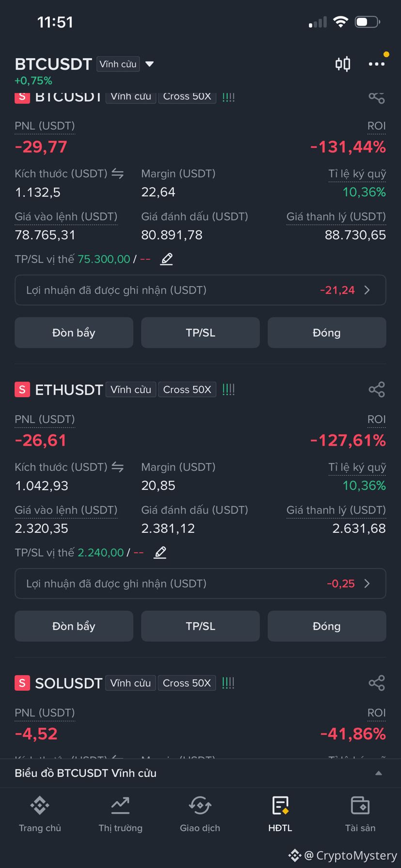Open the three-dot more options menu
Screen dimensions: 401x868
376,64
